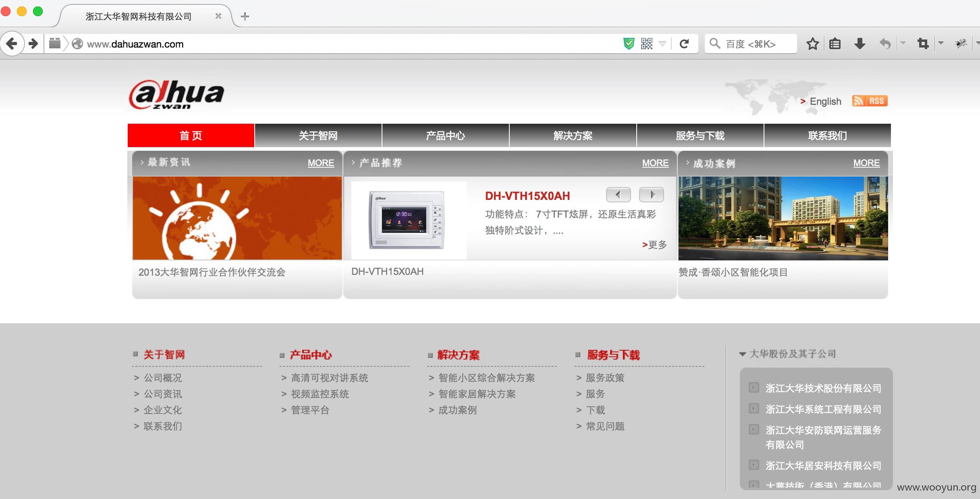980x499 pixels.
Task: Click MORE in the 最新资讯 panel
Action: 321,163
